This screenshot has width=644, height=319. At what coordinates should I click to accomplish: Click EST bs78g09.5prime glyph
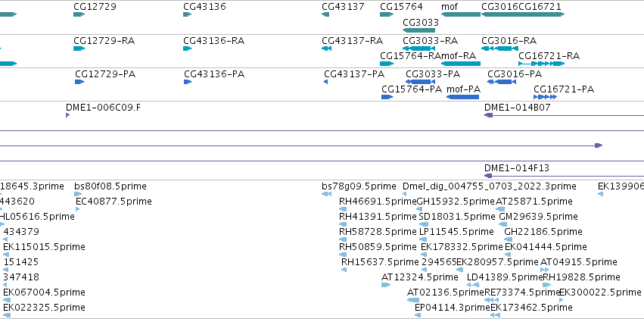[326, 194]
